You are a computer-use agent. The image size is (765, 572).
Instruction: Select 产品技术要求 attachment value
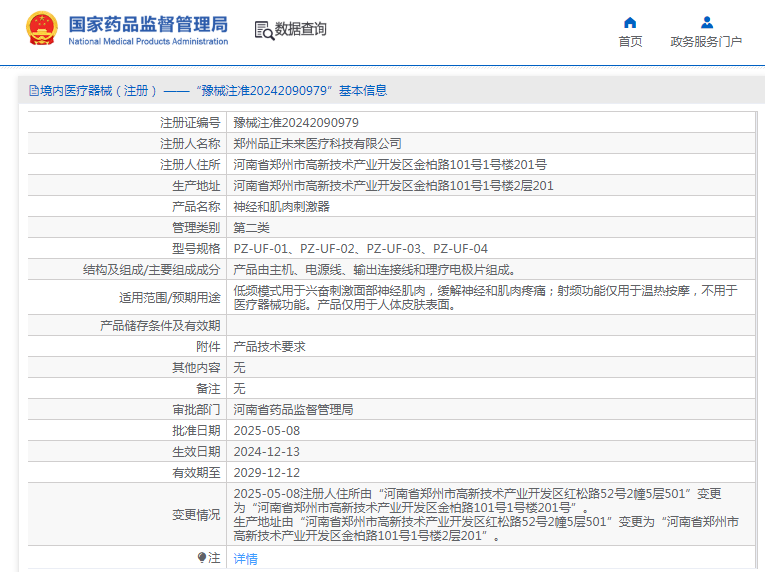point(269,347)
